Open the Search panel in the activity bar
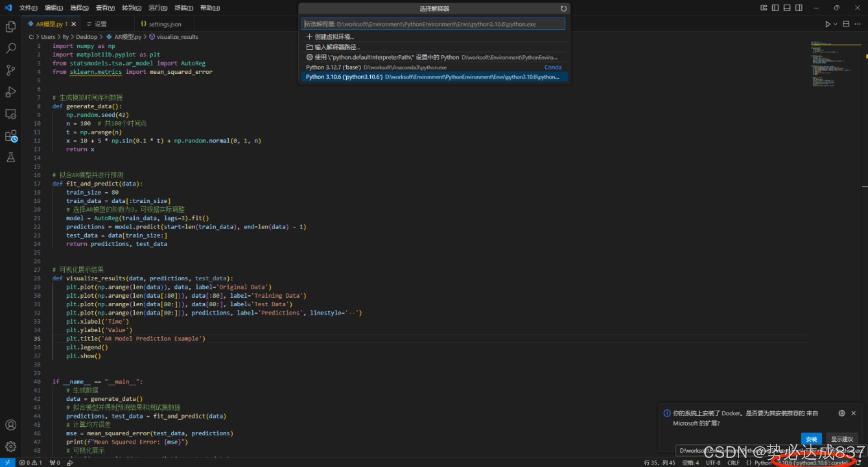 [x=10, y=48]
